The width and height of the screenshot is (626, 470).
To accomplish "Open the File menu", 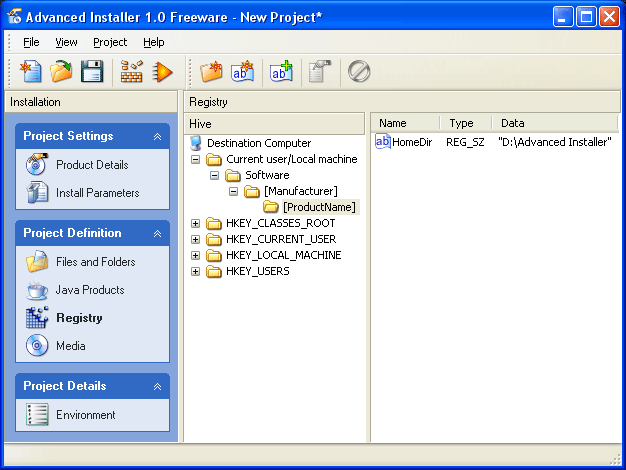I will click(x=31, y=42).
